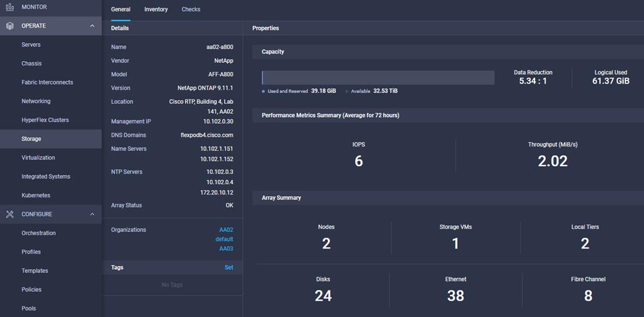The width and height of the screenshot is (644, 317).
Task: Click the Used and Reserved 39.18 GiB value
Action: 323,91
